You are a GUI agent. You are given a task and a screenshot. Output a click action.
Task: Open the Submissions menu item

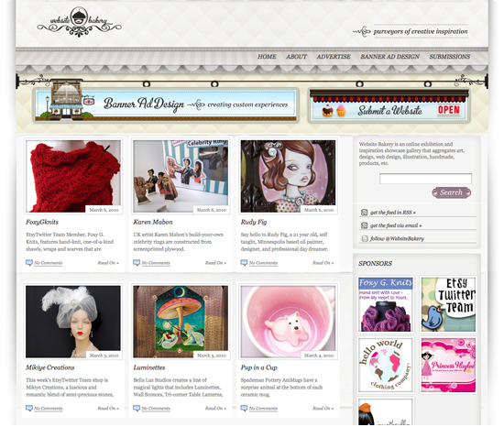pyautogui.click(x=450, y=57)
